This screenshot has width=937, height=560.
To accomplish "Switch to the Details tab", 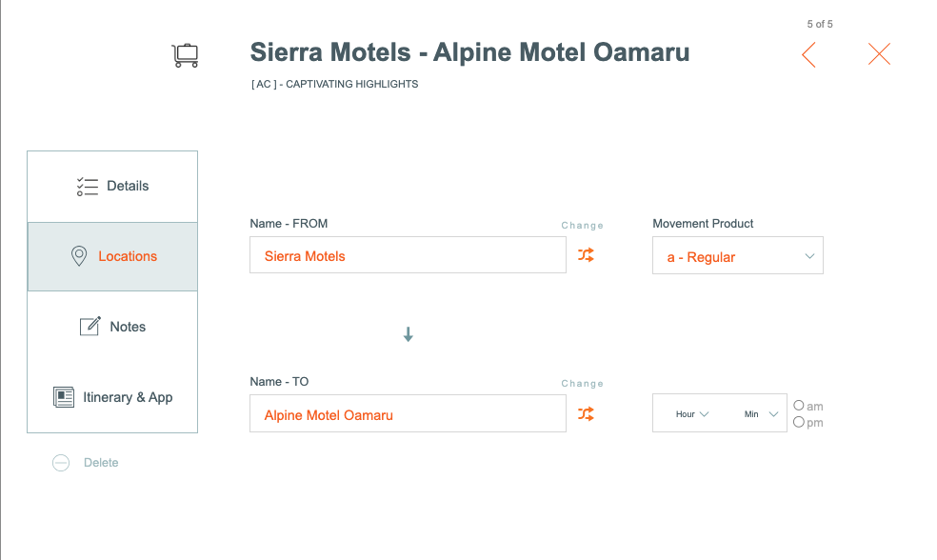I will 112,187.
